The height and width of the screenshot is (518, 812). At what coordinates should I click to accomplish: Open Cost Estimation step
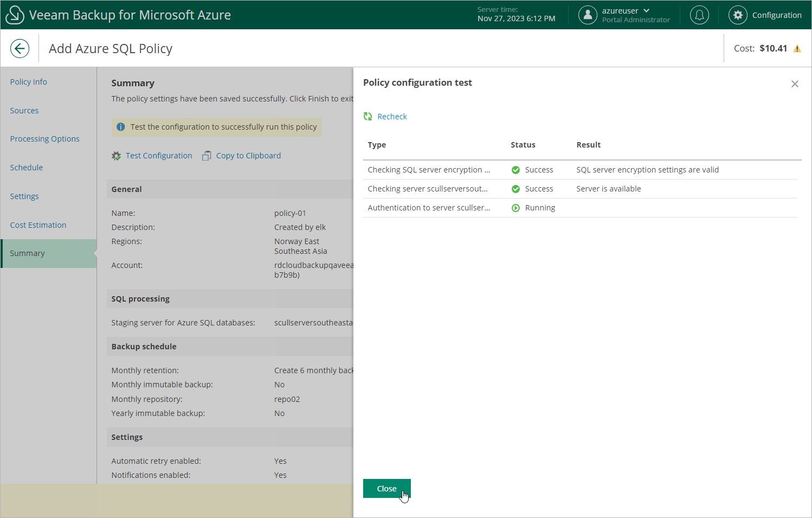pos(38,225)
